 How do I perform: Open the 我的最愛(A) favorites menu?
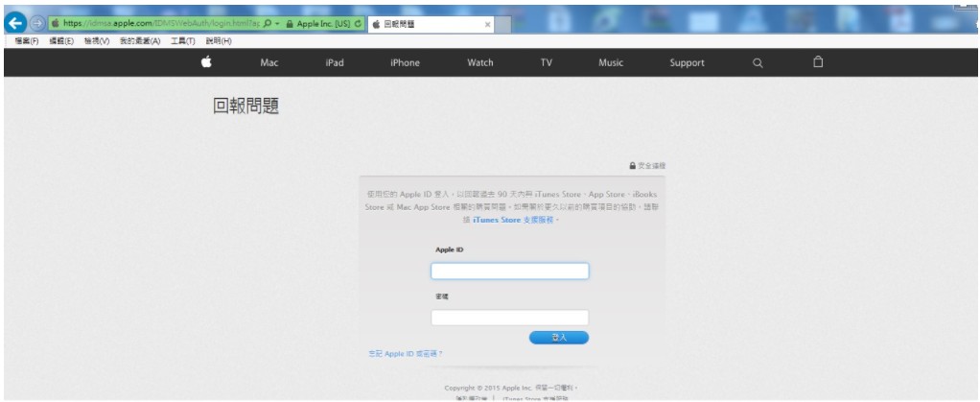(x=140, y=39)
